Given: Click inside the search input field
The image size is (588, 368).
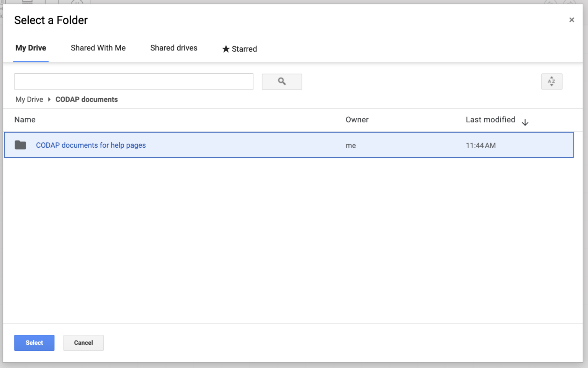Looking at the screenshot, I should pyautogui.click(x=134, y=81).
